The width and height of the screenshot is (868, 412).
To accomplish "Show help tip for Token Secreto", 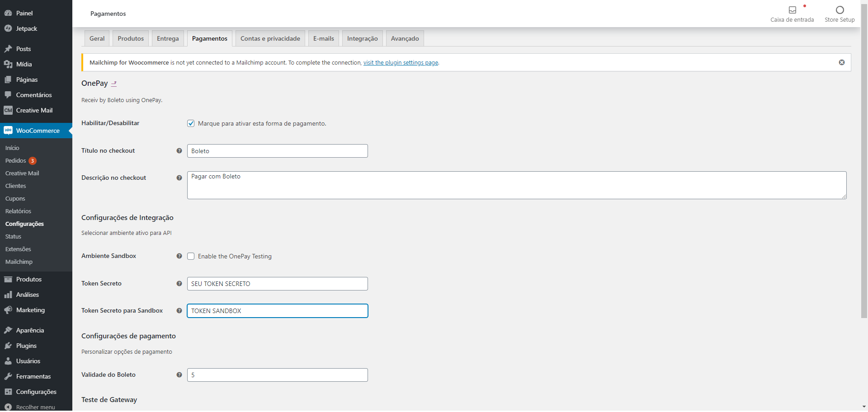I will (x=179, y=284).
